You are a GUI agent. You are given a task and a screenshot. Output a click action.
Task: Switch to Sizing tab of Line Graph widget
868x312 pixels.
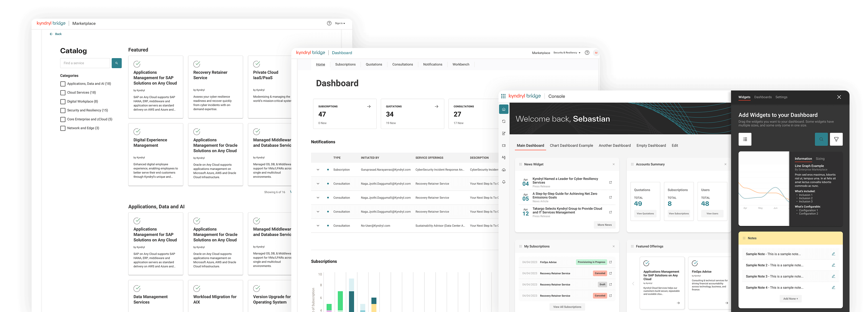point(820,159)
